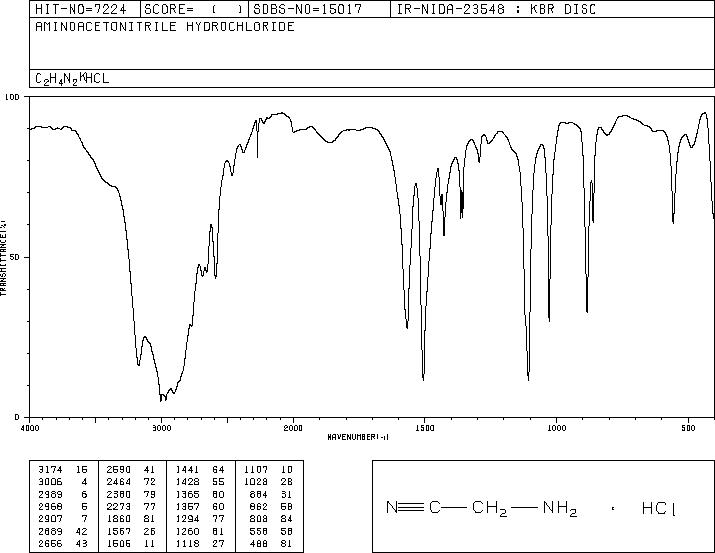This screenshot has height=553, width=715.
Task: Select the IR-NIDA-23548 : KBR DISC label
Action: (x=496, y=9)
